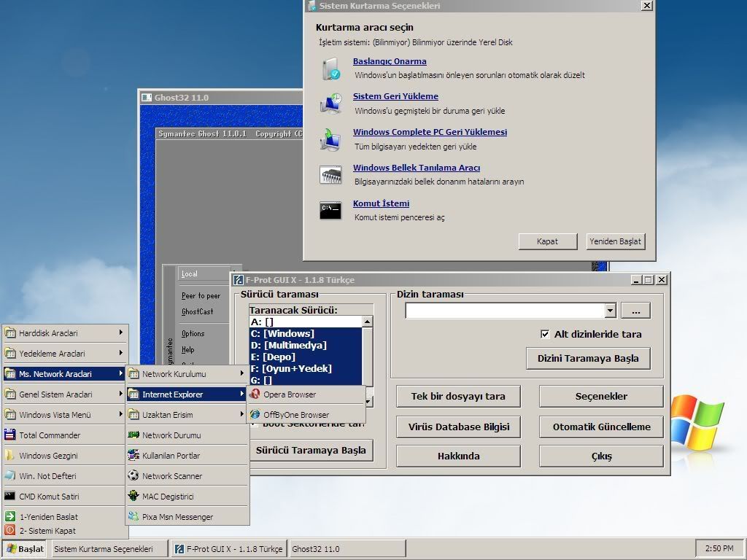Switch to Ghost32 11.0 taskbar button
Screen dimensions: 747x560
click(x=348, y=549)
